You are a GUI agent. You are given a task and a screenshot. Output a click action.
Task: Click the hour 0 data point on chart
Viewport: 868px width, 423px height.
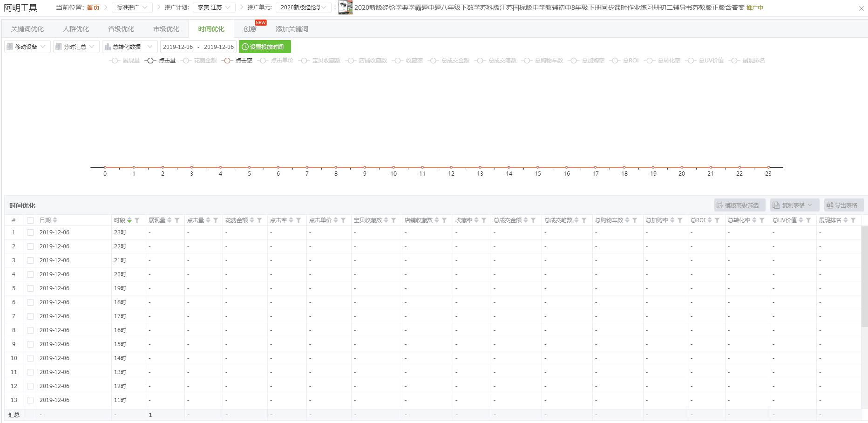pos(105,167)
